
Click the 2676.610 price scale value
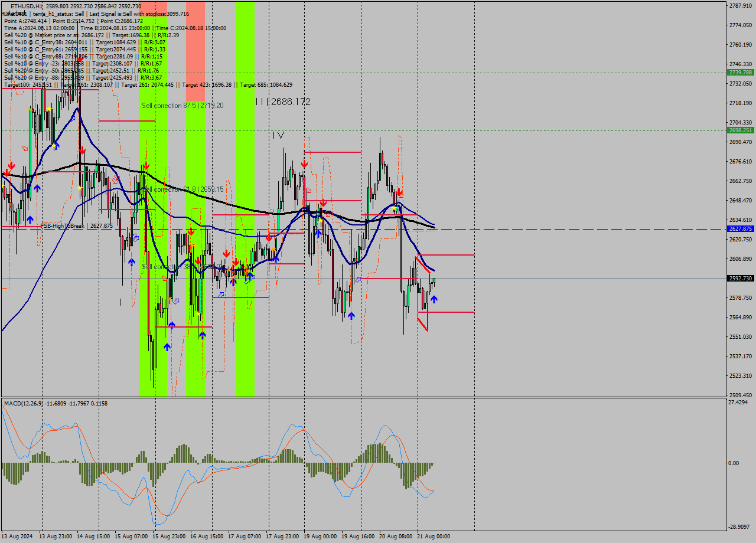point(741,161)
